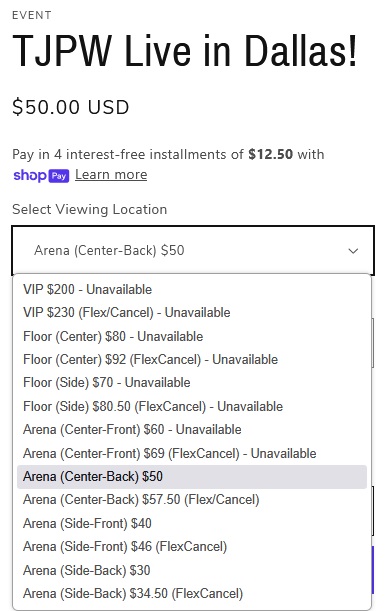Click the TJPW Live in Dallas! title
Viewport: 389px width, 611px height.
pyautogui.click(x=185, y=51)
